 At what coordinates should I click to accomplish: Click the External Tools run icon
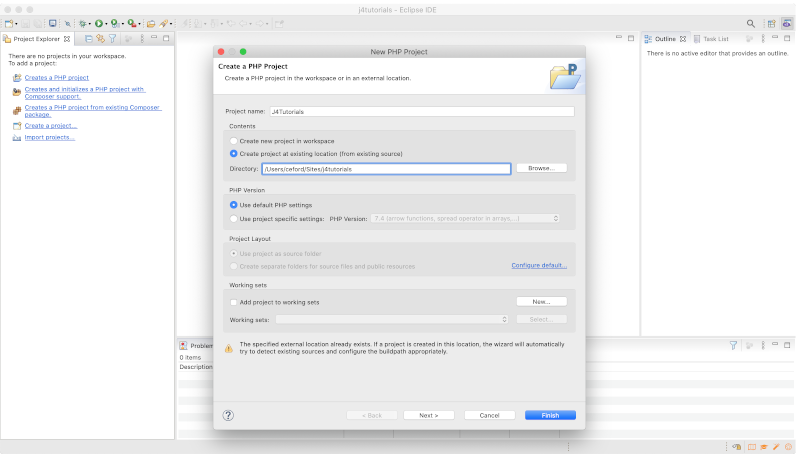132,23
